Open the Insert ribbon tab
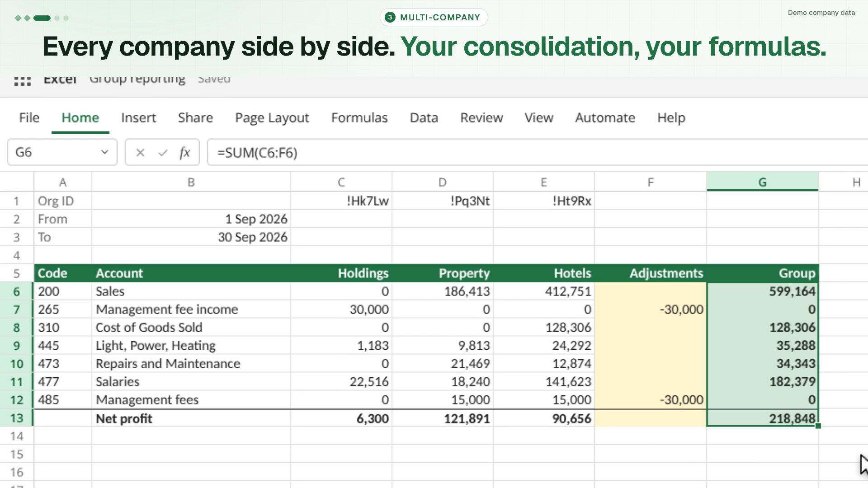Image resolution: width=868 pixels, height=488 pixels. (x=138, y=117)
